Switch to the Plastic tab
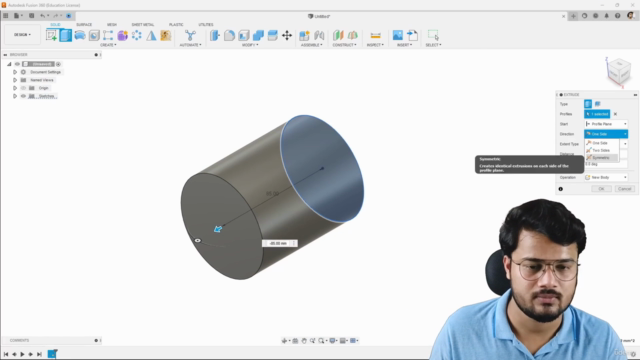 [x=176, y=25]
